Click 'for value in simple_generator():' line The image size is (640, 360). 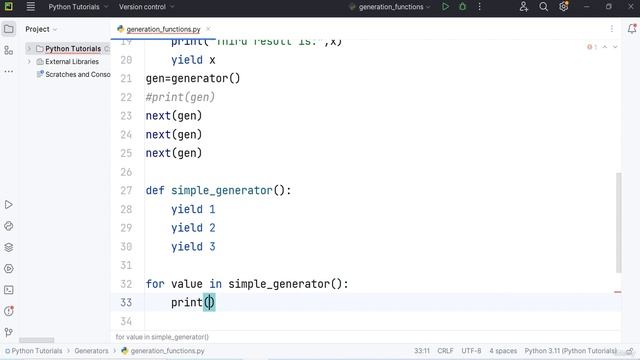coord(247,284)
